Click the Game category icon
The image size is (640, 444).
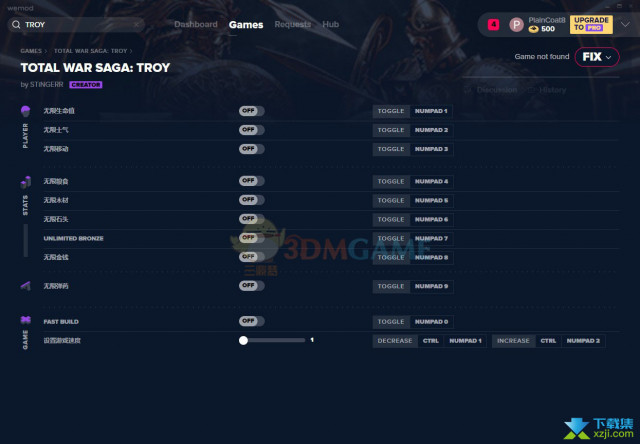point(25,320)
